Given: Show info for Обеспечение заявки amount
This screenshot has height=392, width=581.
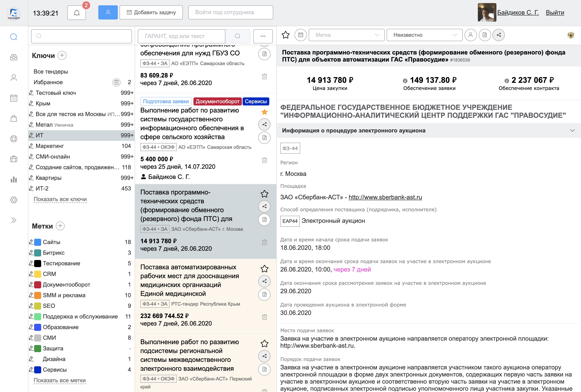Looking at the screenshot, I should click(x=405, y=81).
